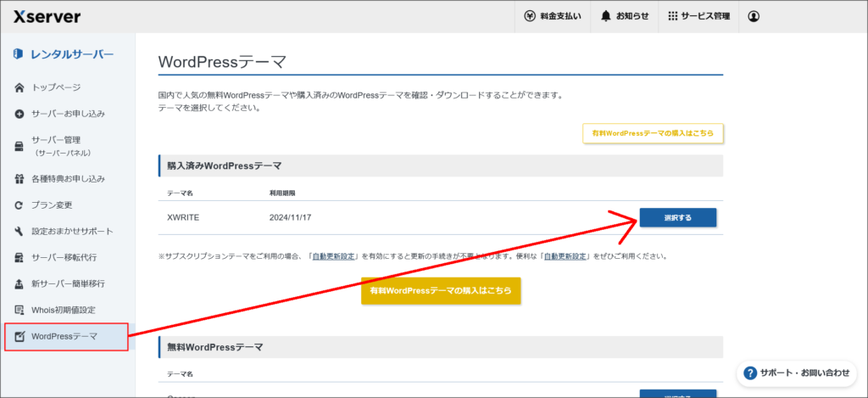Click the 利用期限 column header
Screen dimensions: 868x398
(282, 193)
